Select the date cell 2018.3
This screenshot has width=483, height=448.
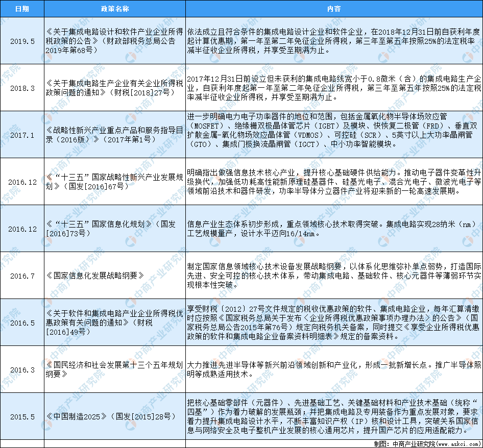click(22, 88)
